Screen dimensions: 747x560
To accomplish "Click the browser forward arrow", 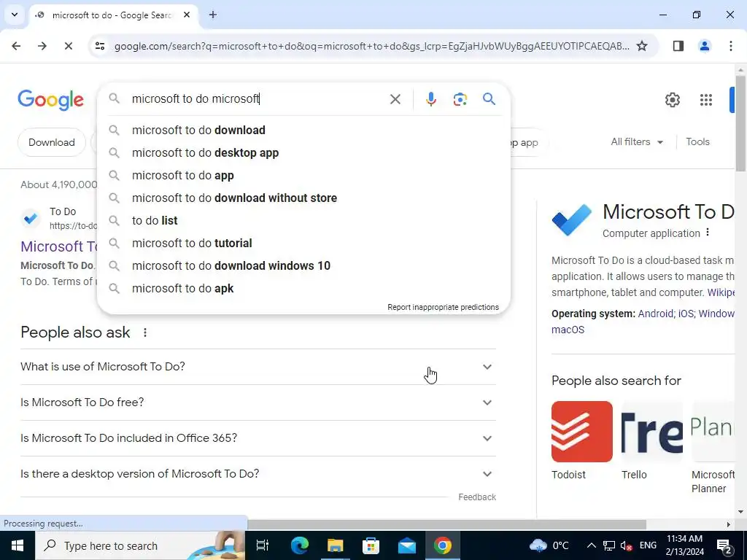I will [x=42, y=46].
